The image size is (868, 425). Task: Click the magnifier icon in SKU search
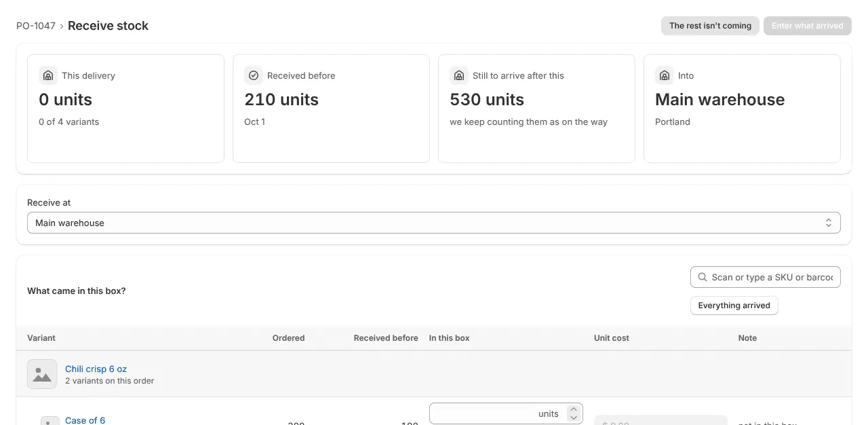703,277
